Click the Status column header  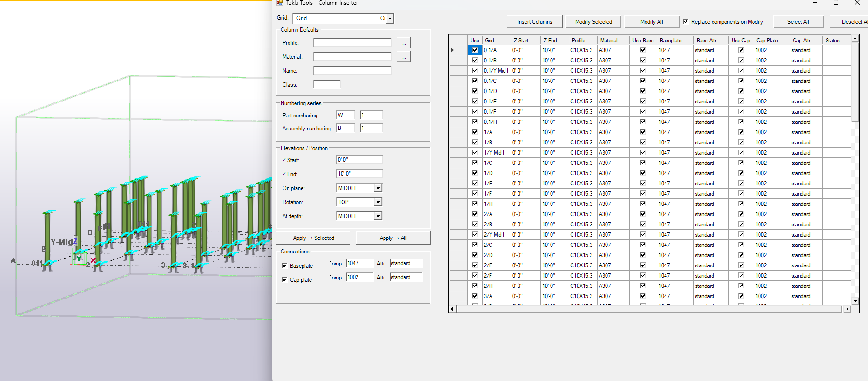pos(836,41)
